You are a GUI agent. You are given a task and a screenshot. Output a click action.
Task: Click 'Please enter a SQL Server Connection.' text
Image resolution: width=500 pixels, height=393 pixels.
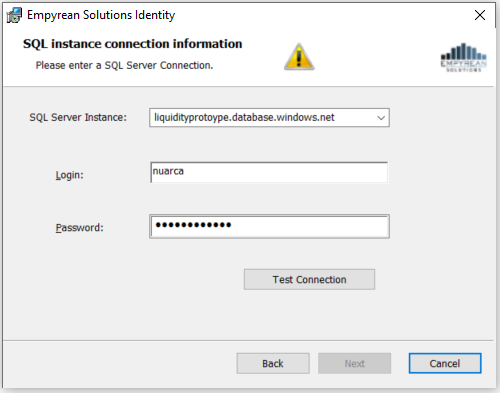(x=124, y=65)
